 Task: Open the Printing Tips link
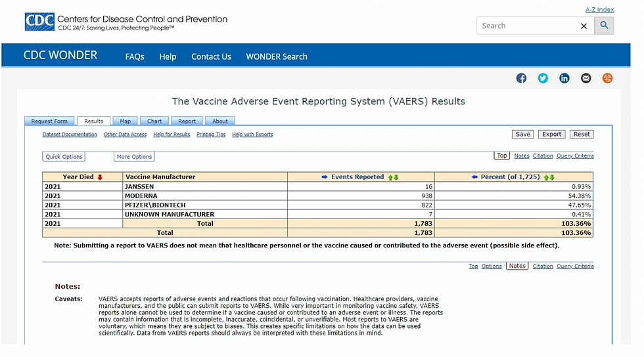click(x=211, y=134)
